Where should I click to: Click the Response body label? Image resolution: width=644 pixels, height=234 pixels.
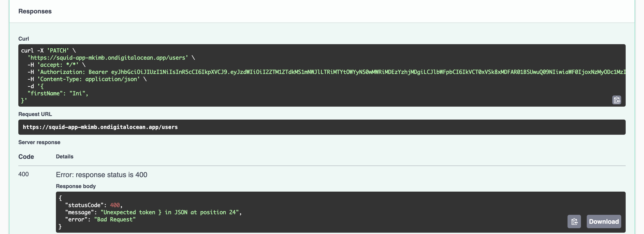(x=76, y=186)
